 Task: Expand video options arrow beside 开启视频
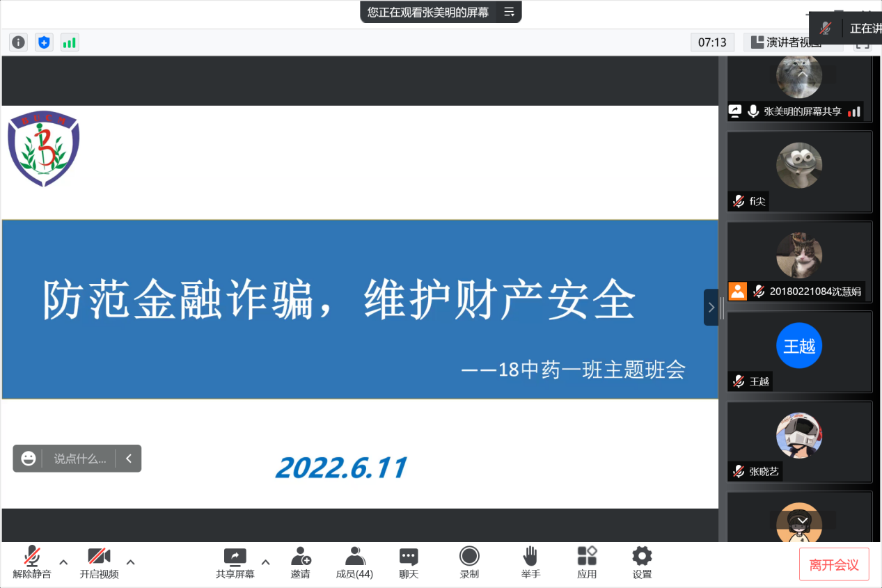[130, 562]
